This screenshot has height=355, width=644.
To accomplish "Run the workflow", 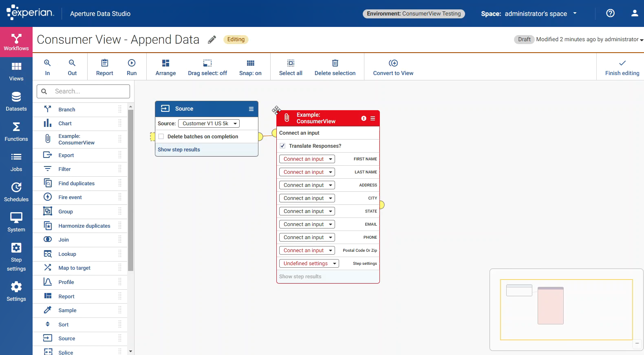I will coord(132,67).
